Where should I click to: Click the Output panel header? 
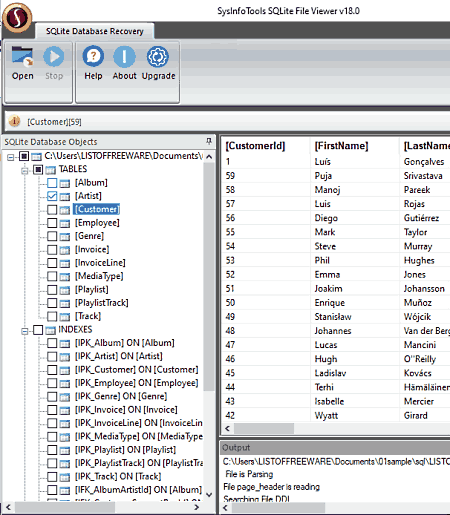coord(335,448)
